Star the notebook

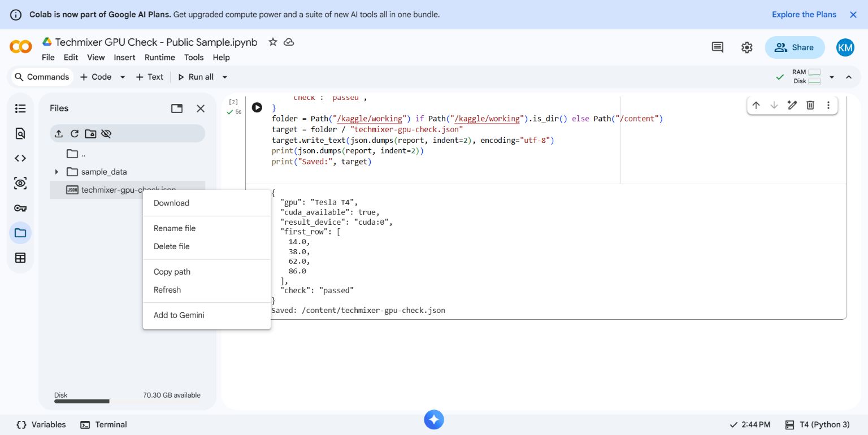coord(273,42)
